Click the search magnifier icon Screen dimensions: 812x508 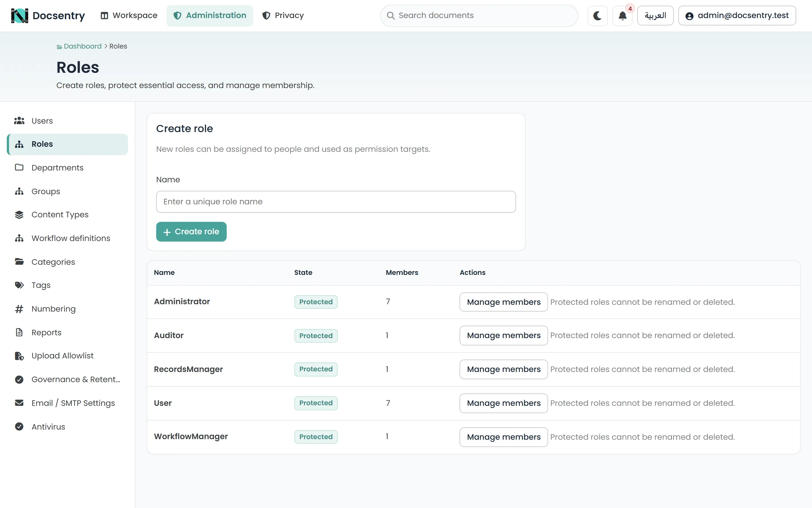pos(390,16)
